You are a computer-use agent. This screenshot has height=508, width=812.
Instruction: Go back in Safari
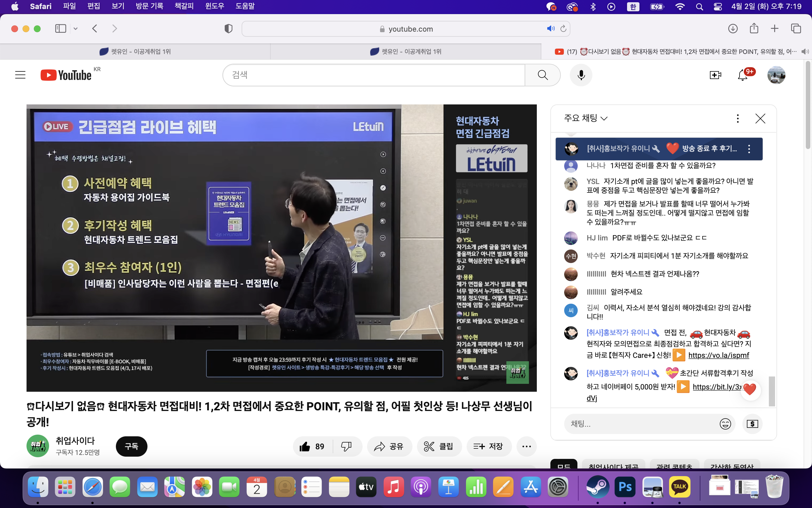95,29
